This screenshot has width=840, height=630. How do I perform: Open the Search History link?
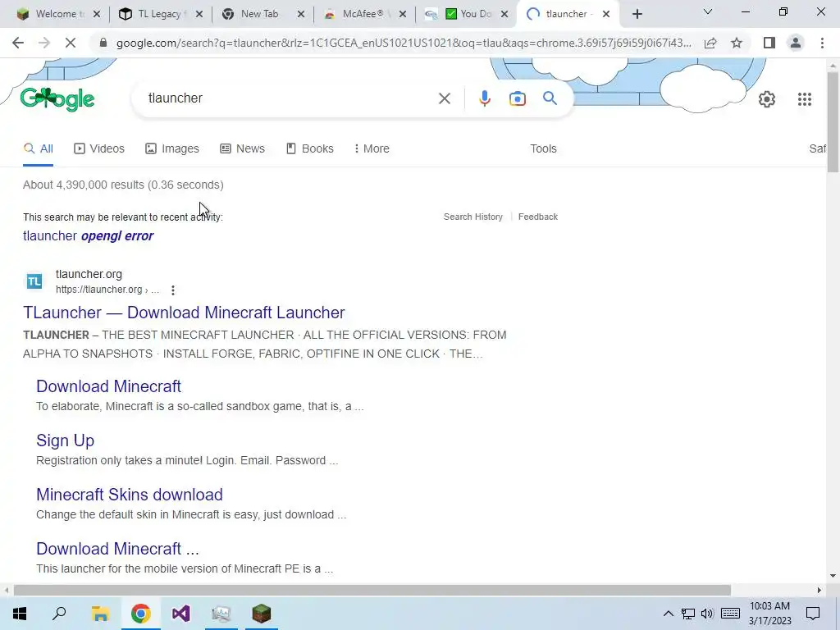(x=473, y=217)
